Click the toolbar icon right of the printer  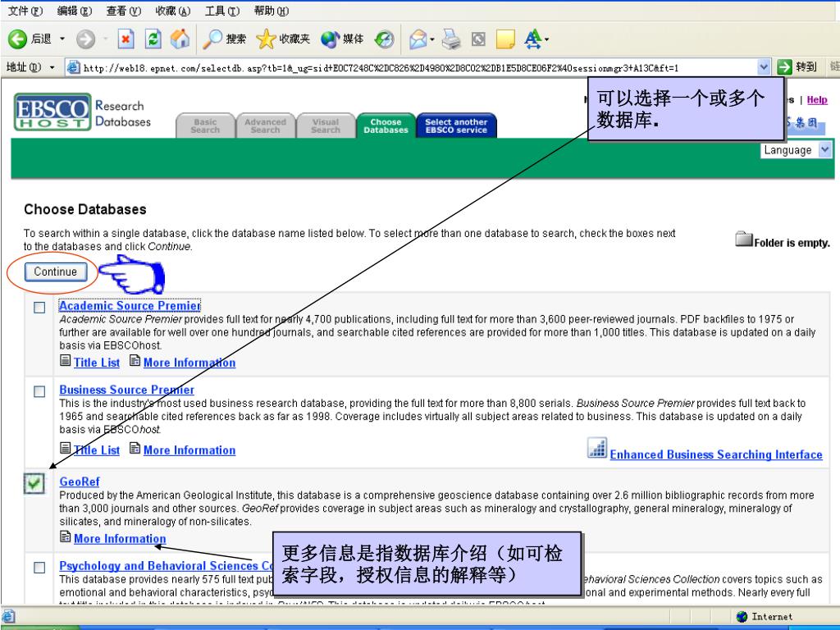(478, 39)
